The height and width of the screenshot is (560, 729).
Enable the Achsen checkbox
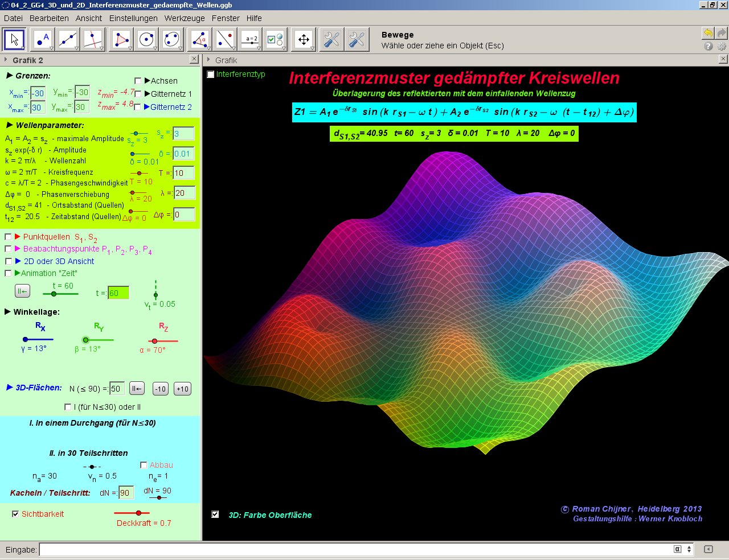pyautogui.click(x=138, y=81)
